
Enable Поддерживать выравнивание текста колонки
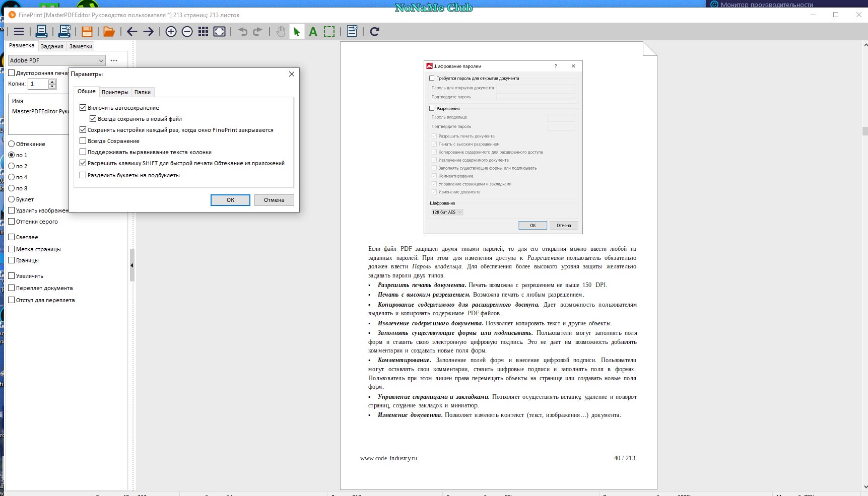(x=83, y=152)
